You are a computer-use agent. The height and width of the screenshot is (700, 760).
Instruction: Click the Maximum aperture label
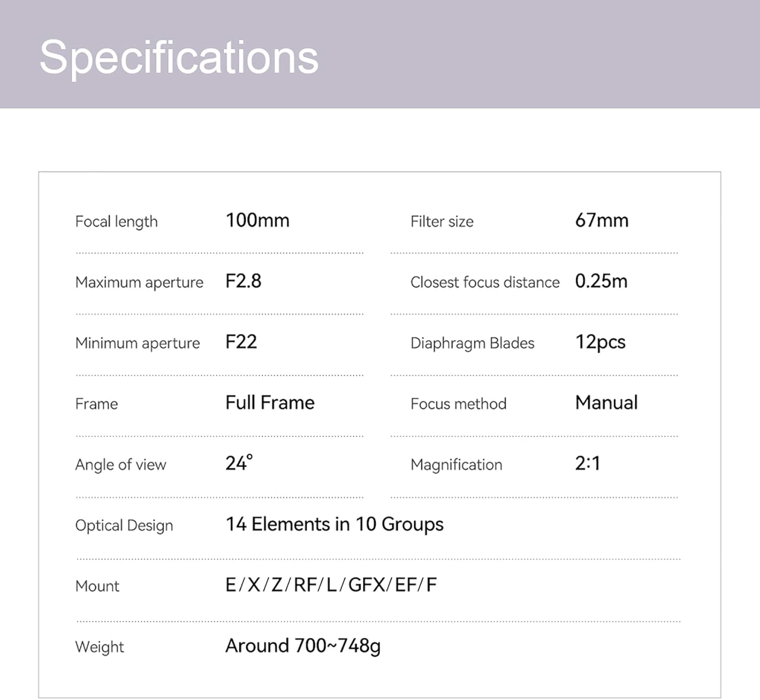coord(139,282)
